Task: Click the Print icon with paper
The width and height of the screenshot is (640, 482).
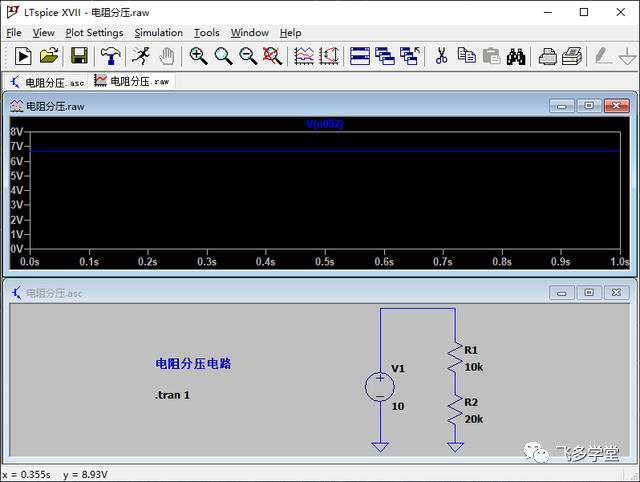Action: click(572, 56)
